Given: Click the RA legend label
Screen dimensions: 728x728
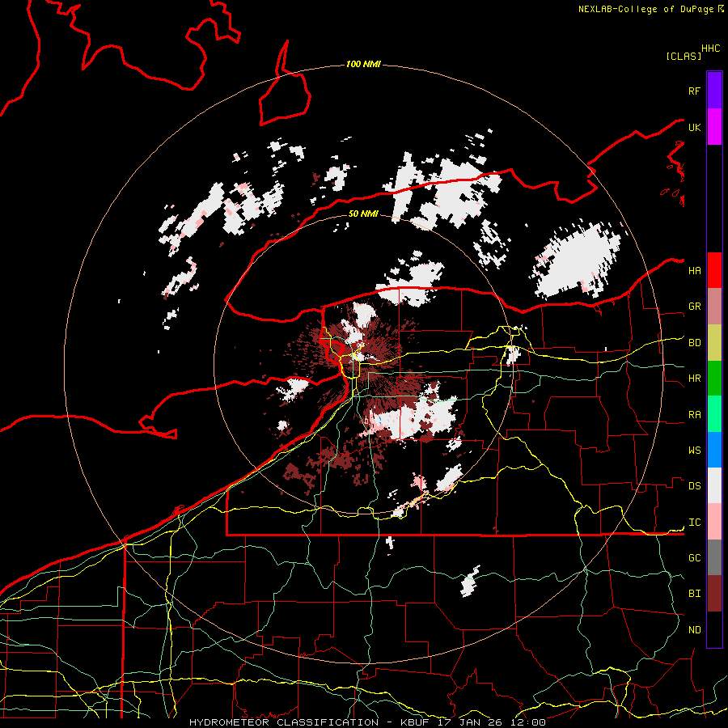Looking at the screenshot, I should pyautogui.click(x=694, y=415).
